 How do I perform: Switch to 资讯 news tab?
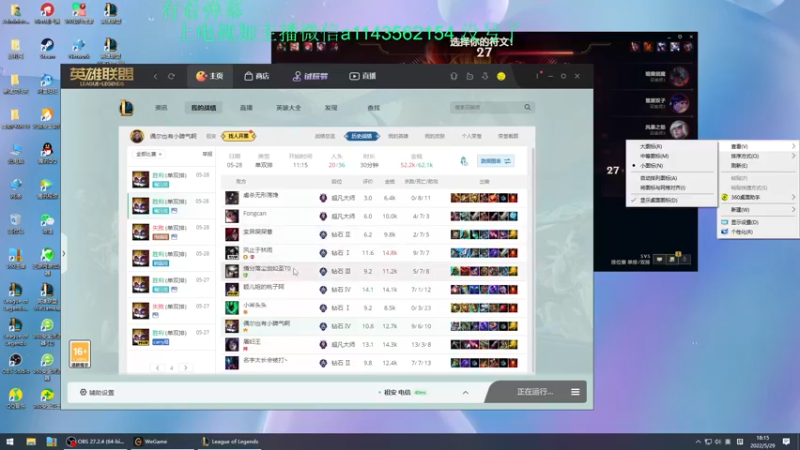pyautogui.click(x=161, y=108)
